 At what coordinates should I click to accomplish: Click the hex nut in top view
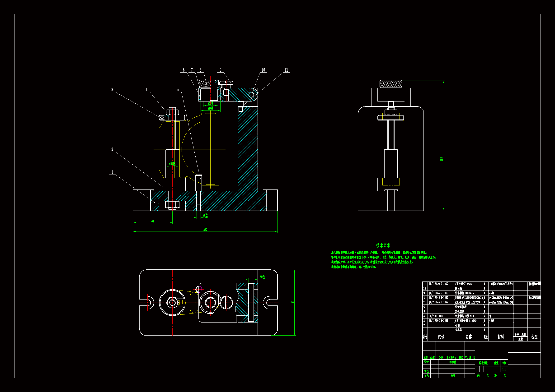pyautogui.click(x=172, y=302)
